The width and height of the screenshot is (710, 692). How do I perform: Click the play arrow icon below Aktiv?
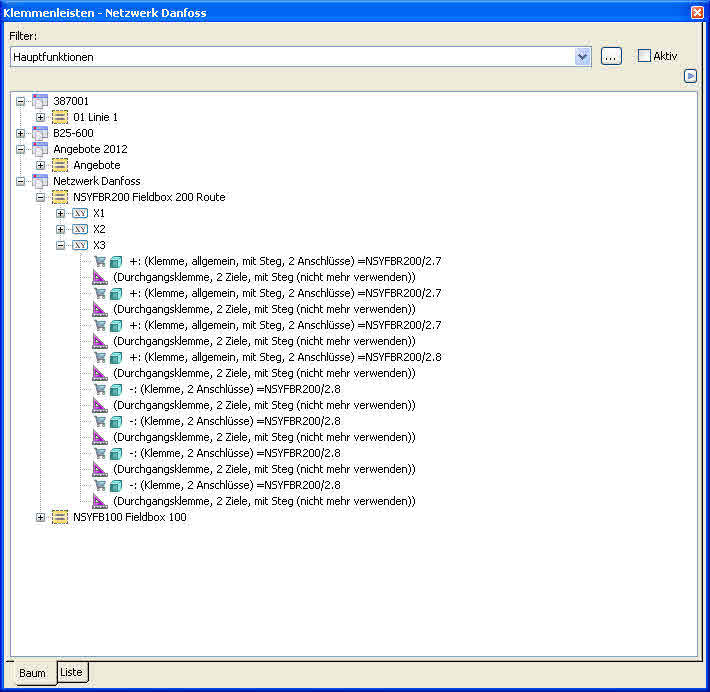click(x=690, y=76)
